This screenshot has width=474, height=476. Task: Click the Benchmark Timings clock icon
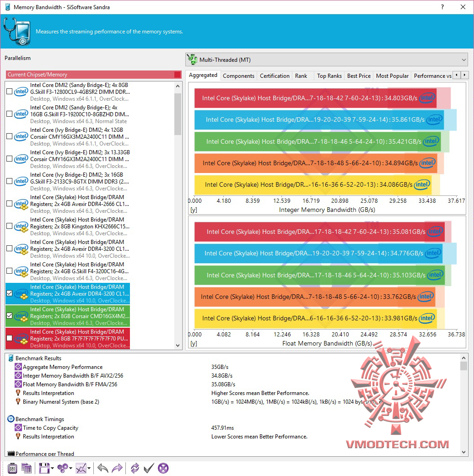(11, 419)
